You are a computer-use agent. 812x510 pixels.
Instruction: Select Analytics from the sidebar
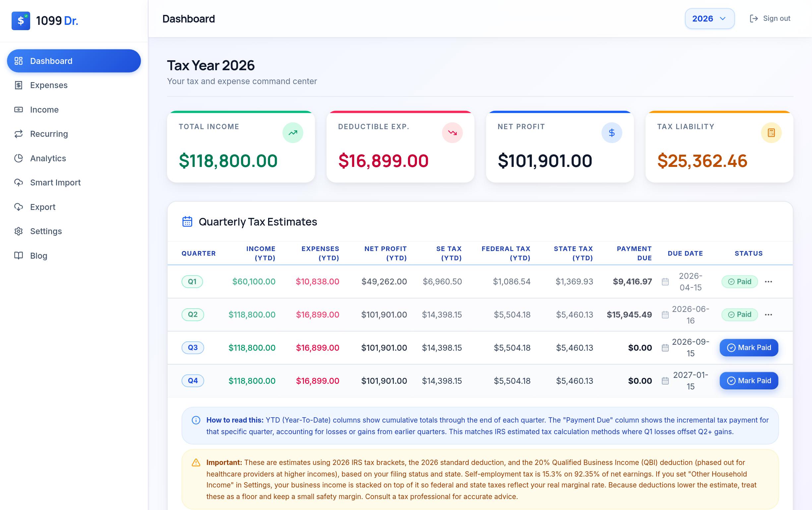point(74,158)
